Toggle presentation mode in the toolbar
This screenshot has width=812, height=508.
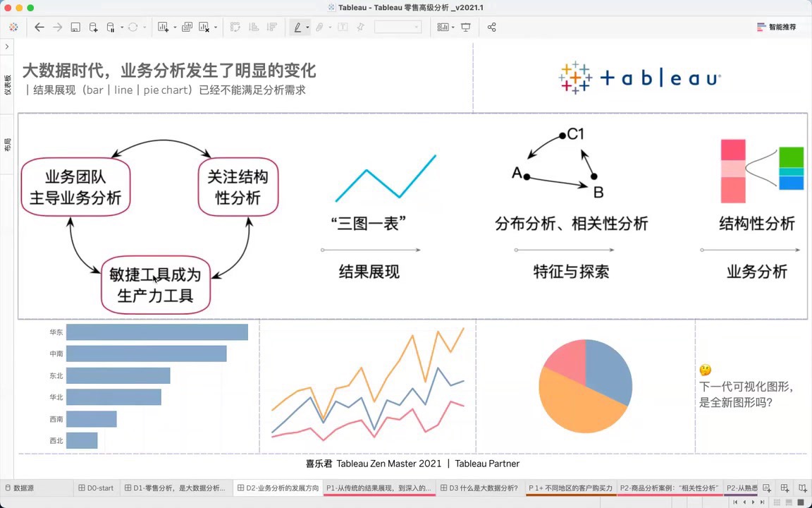[x=465, y=27]
